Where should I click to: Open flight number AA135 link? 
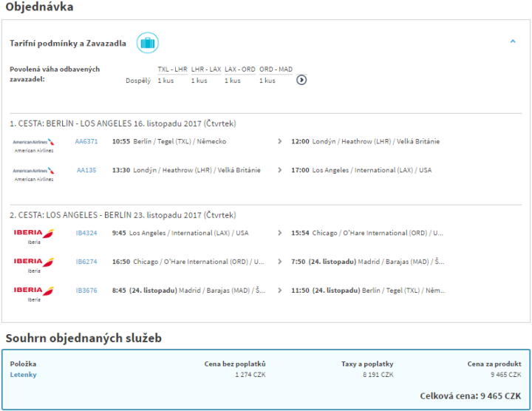pos(86,170)
